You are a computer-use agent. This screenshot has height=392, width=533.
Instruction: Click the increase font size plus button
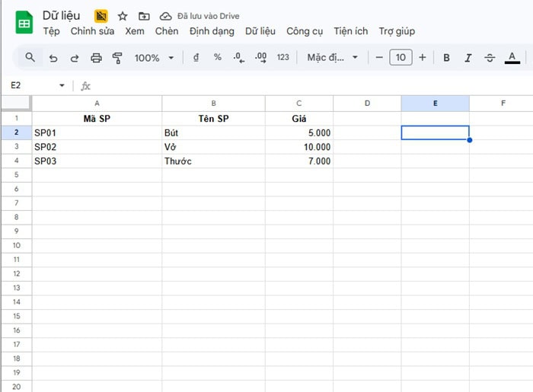click(x=423, y=57)
